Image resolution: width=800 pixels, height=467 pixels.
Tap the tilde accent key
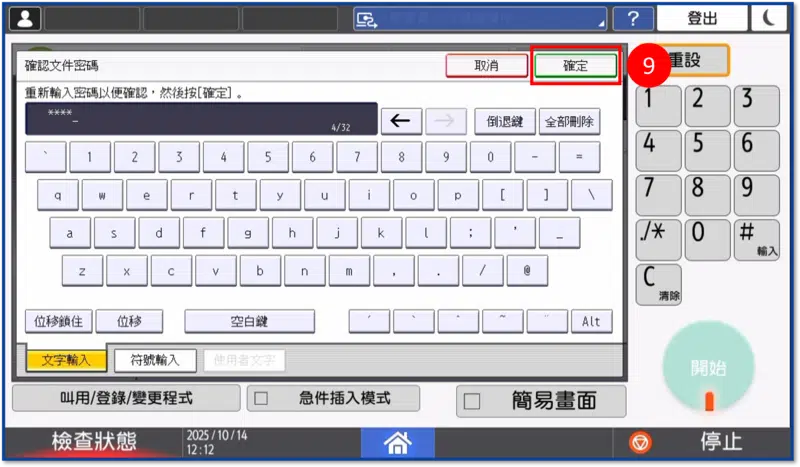[503, 321]
